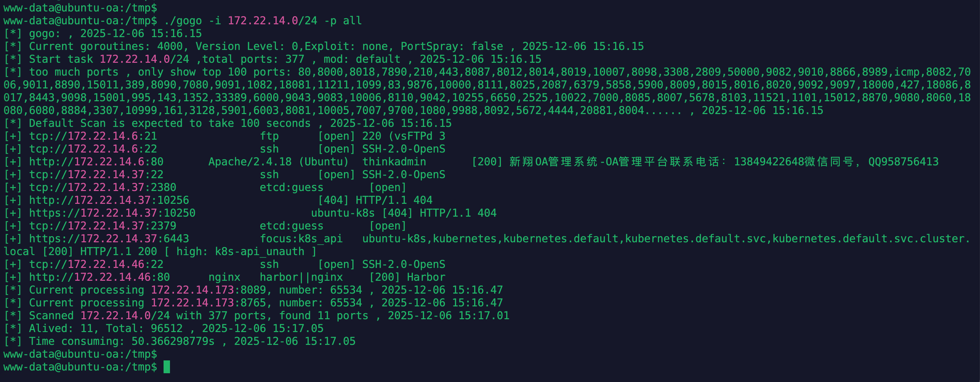Open the http://172.22.14.6:80 URL

96,162
